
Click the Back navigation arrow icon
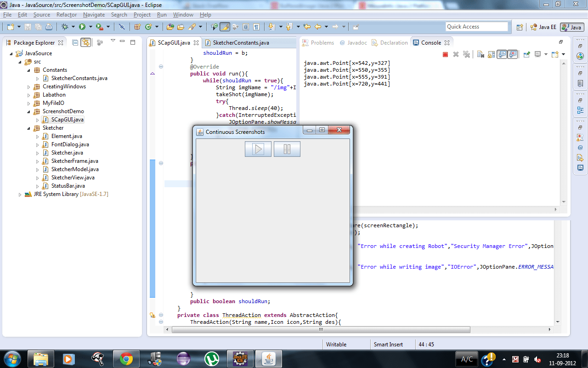coord(318,27)
